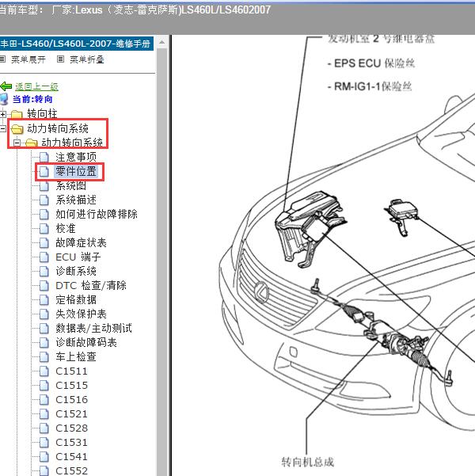Click the 当前:转向 label
This screenshot has height=476, width=475.
click(x=32, y=100)
